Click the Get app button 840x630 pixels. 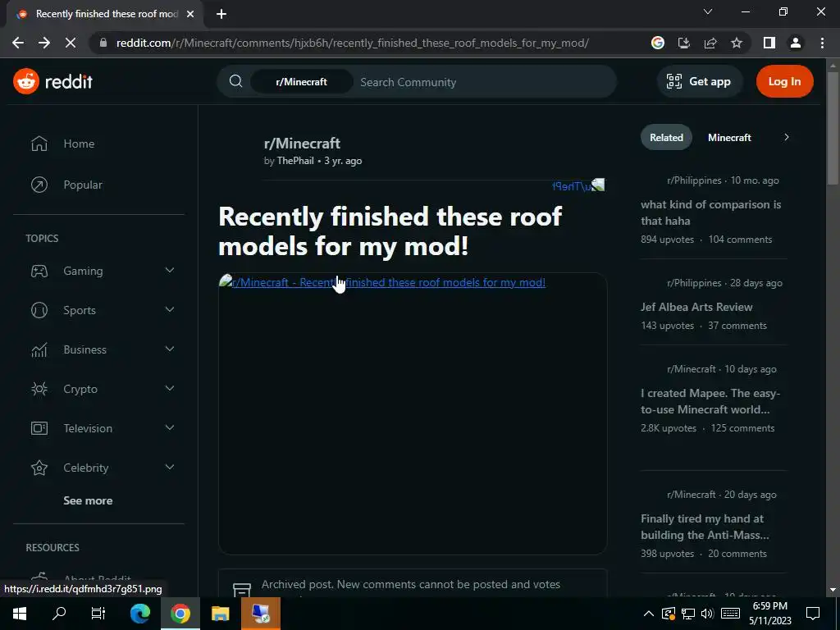[699, 81]
